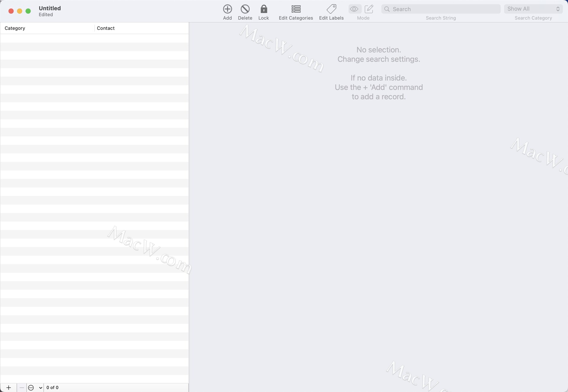
Task: Minimize the window with yellow button
Action: 20,11
